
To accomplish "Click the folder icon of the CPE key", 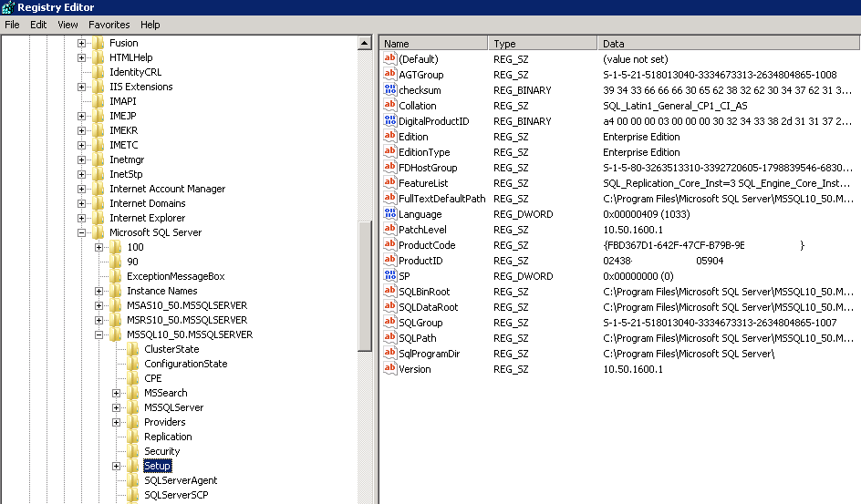I will click(133, 378).
